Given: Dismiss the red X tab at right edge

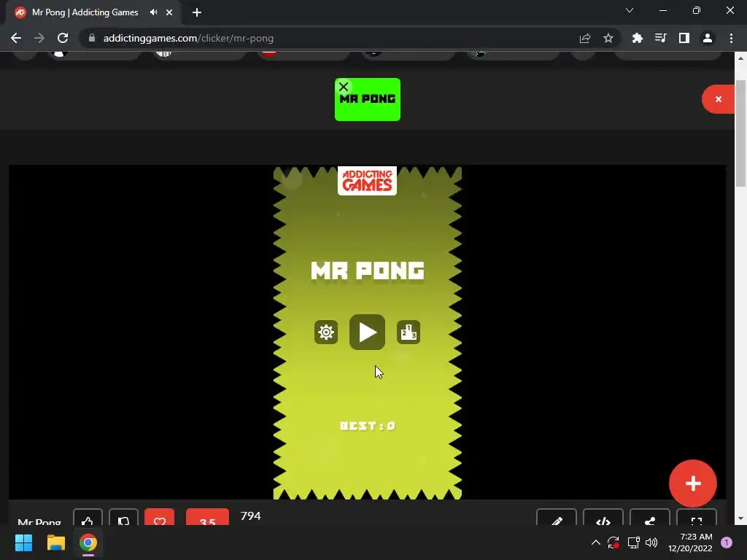Looking at the screenshot, I should click(x=719, y=99).
